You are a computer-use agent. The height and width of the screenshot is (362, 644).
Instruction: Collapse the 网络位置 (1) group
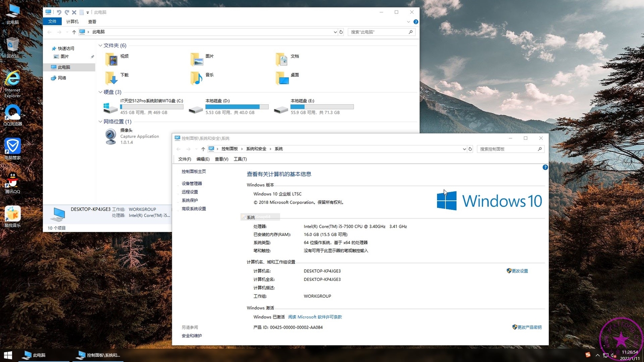[100, 122]
